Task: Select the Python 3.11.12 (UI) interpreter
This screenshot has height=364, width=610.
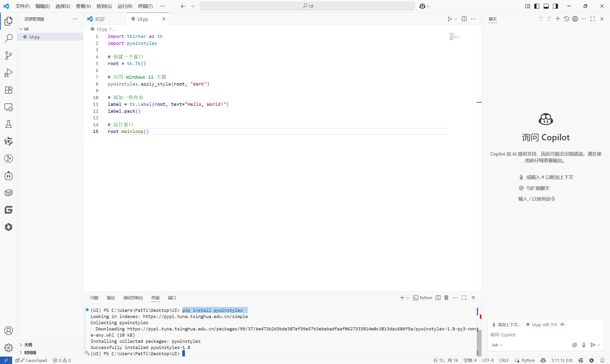Action: [562, 360]
